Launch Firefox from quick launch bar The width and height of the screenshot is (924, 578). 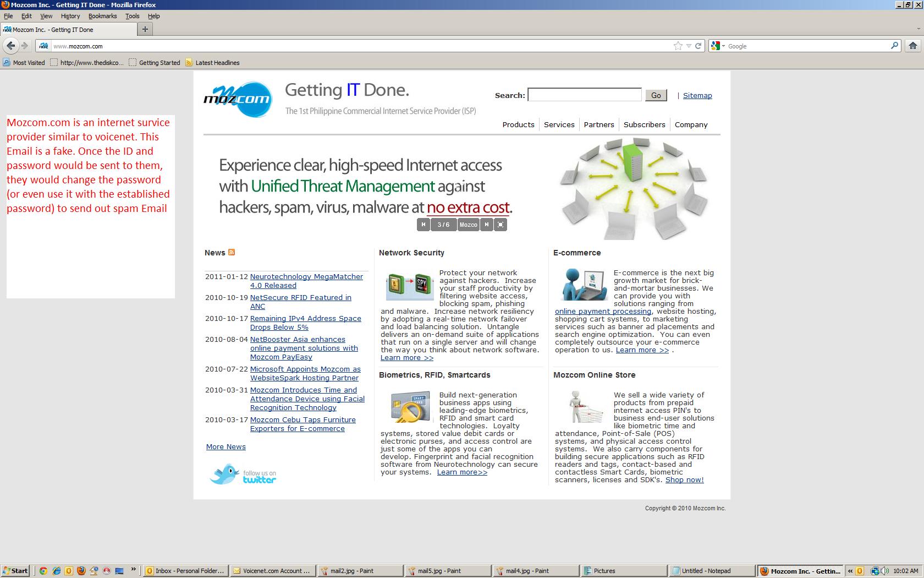pos(81,571)
